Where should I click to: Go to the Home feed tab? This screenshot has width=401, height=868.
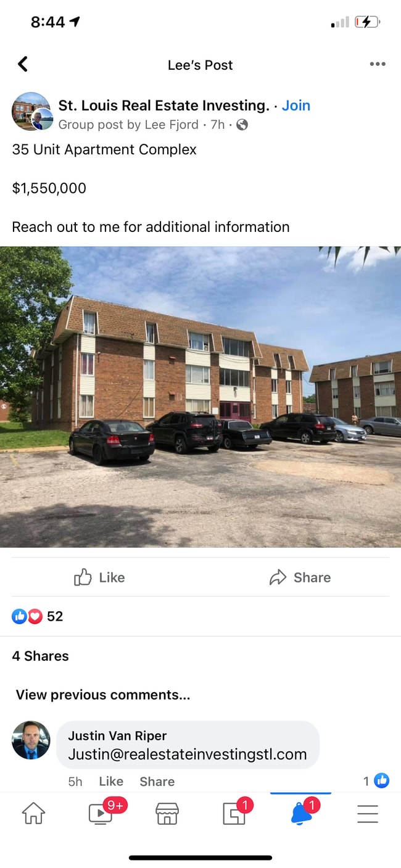34,814
